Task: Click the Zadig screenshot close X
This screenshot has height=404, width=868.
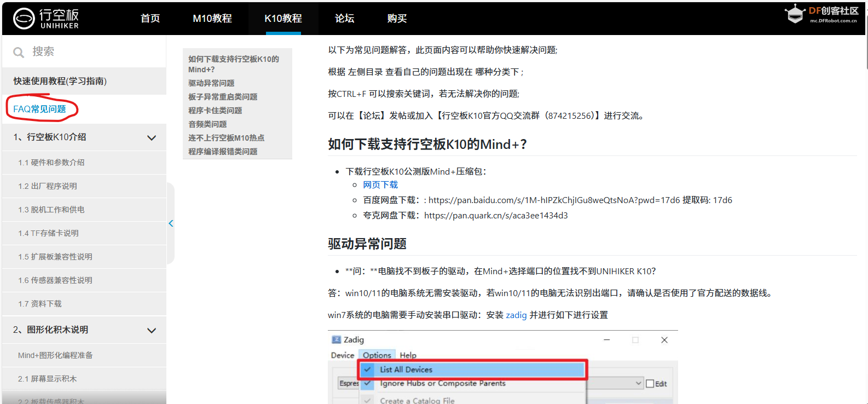Action: coord(664,340)
